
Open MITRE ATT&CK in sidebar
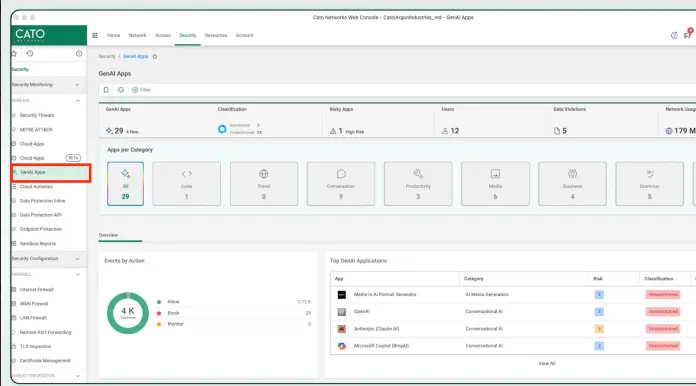click(x=36, y=130)
